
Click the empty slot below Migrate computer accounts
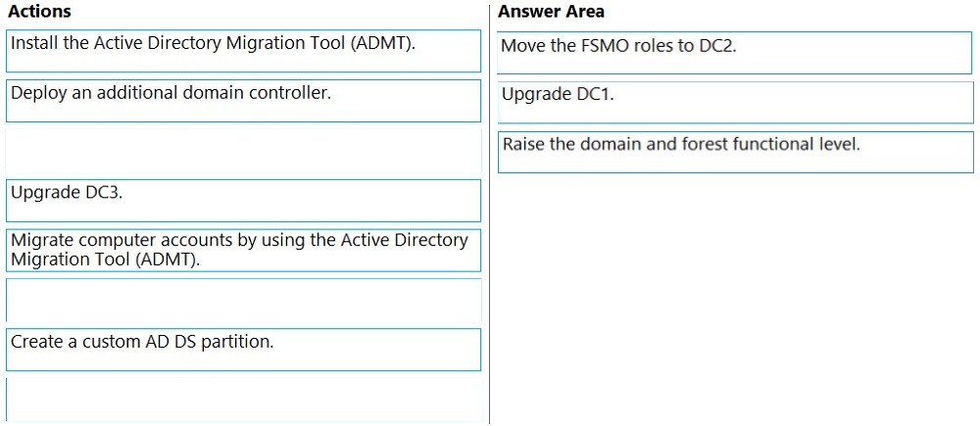coord(243,300)
